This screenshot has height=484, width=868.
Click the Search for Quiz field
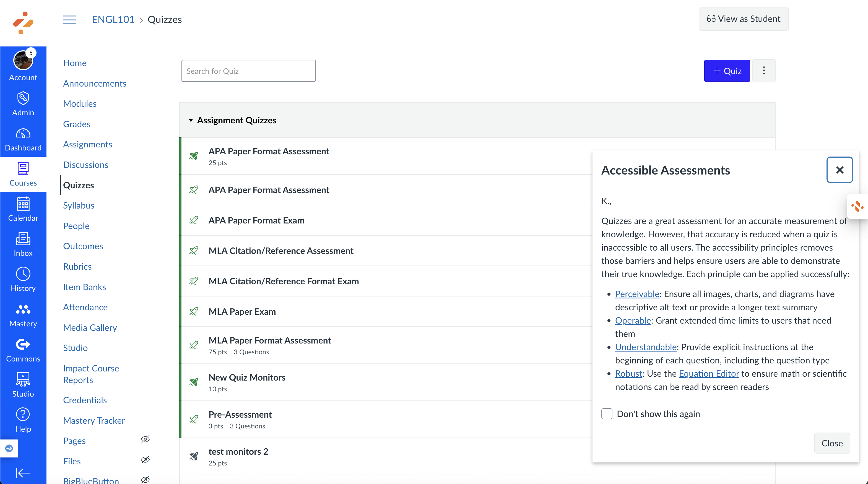point(248,71)
